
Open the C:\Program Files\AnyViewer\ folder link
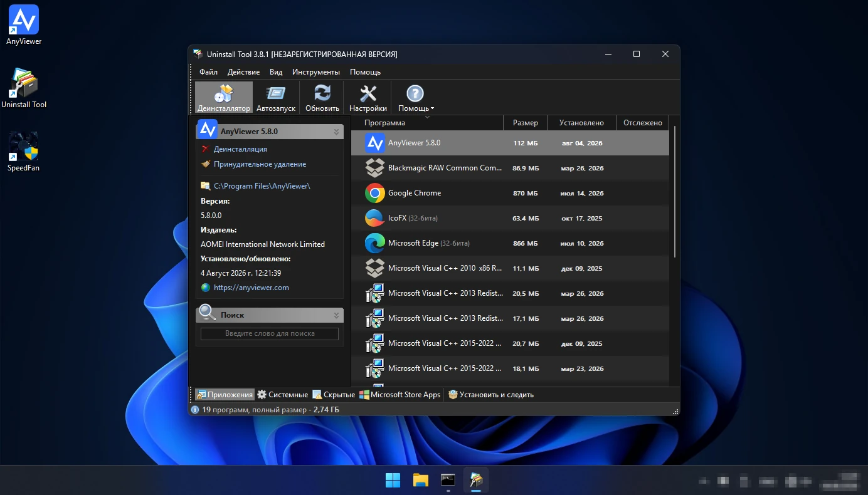(262, 186)
